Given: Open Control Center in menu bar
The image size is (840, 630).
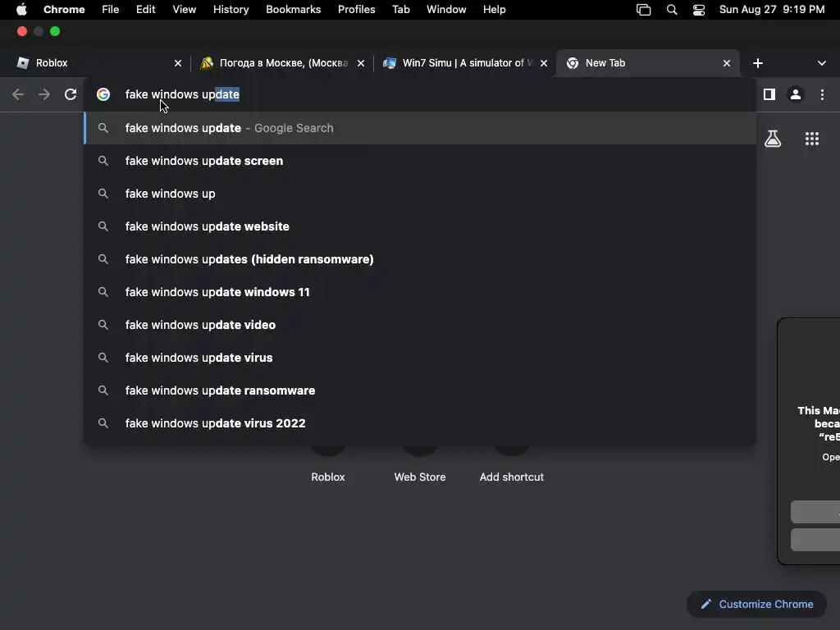Looking at the screenshot, I should point(699,10).
